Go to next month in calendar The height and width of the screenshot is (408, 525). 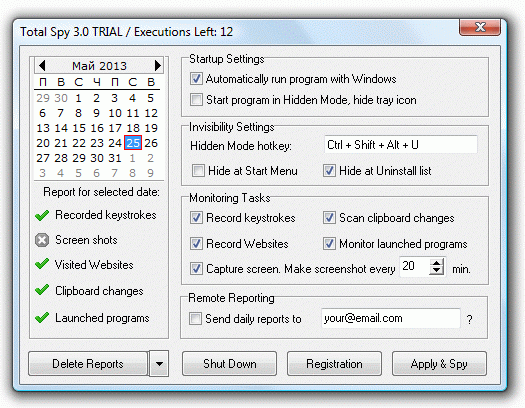coord(158,65)
